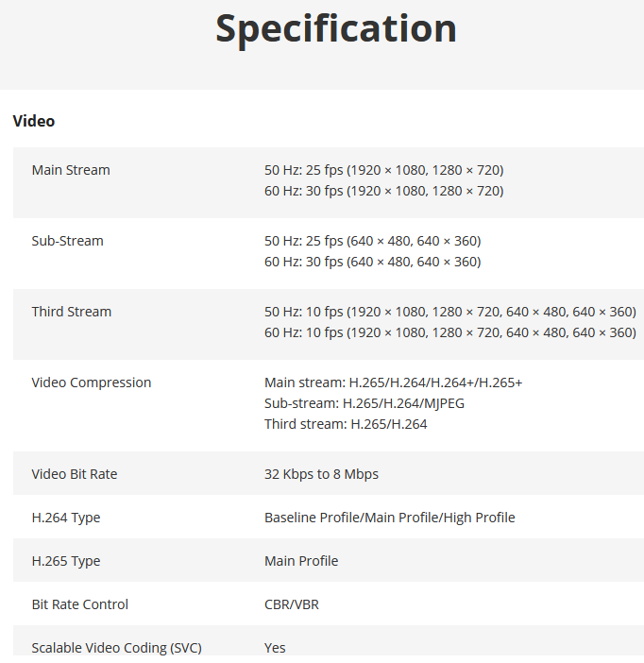Click the 32 Kbps to 8 Mbps value

[321, 474]
